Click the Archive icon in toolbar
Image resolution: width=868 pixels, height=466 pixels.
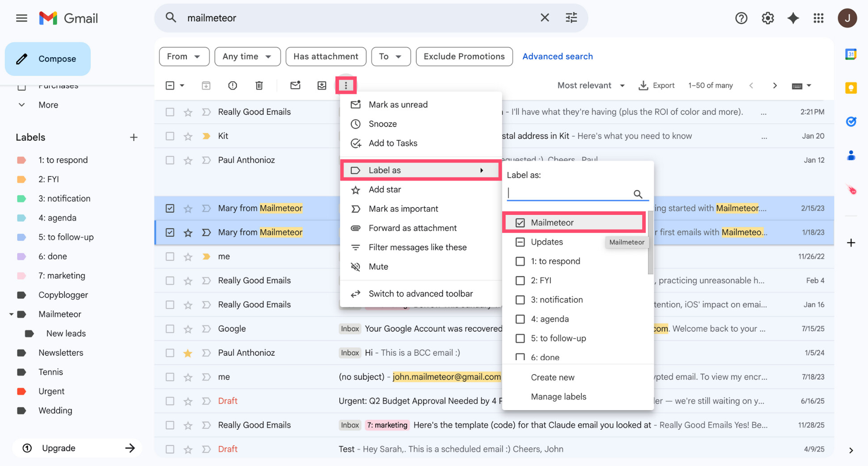coord(206,85)
